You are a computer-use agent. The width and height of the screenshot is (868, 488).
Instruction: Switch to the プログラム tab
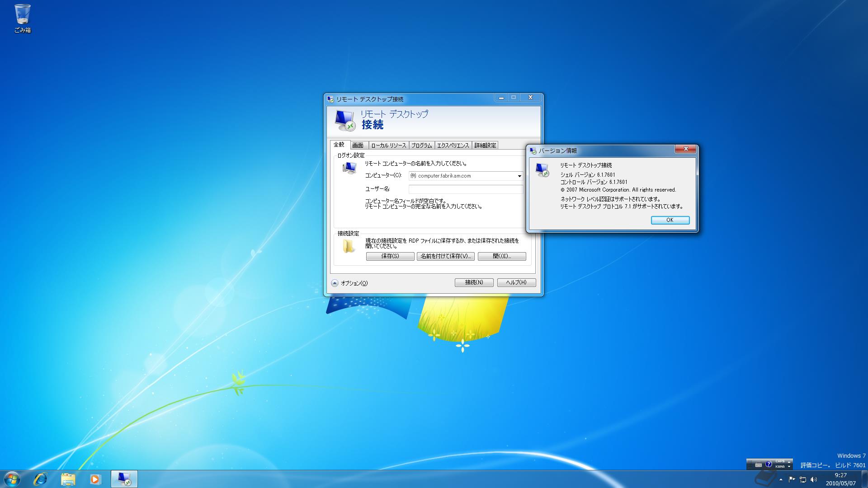click(421, 145)
